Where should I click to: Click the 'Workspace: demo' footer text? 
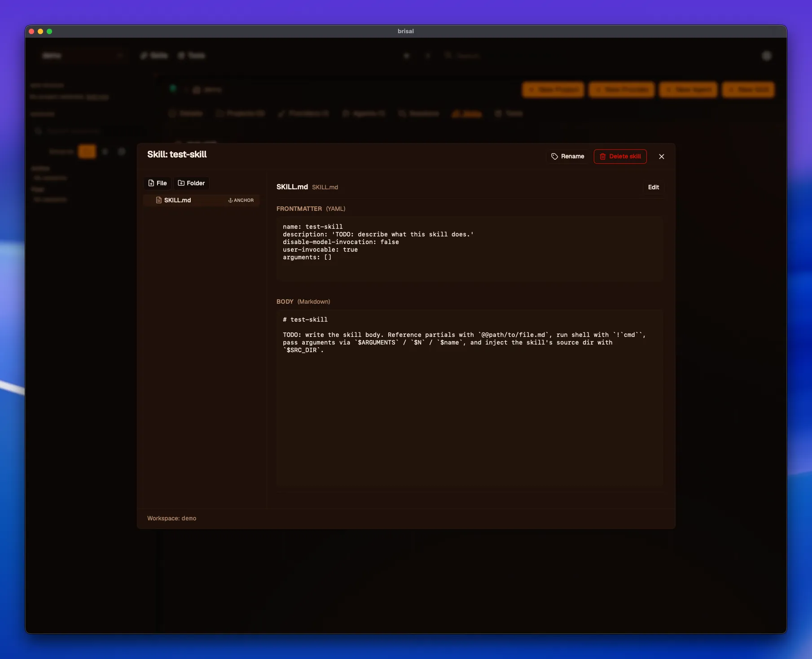tap(171, 518)
